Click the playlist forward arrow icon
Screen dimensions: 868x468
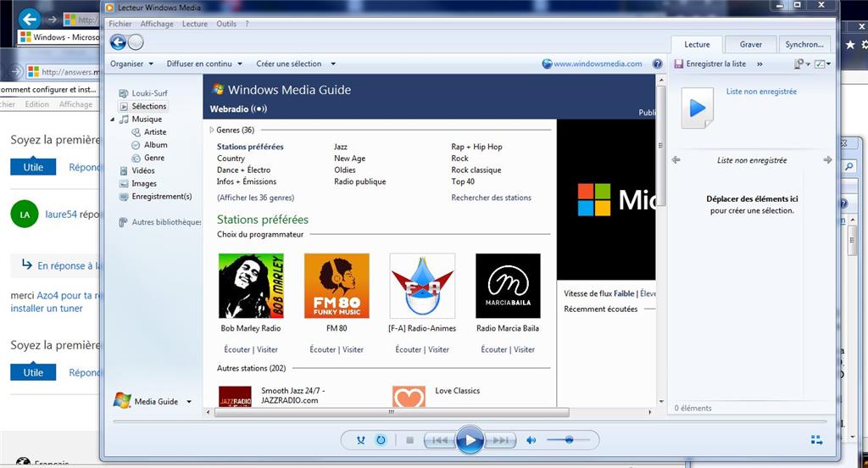pos(827,160)
